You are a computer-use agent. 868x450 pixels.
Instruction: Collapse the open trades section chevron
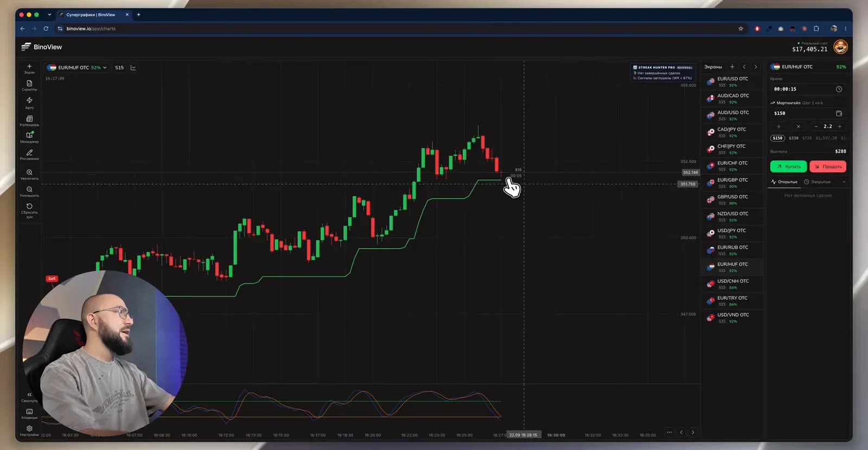coord(844,182)
